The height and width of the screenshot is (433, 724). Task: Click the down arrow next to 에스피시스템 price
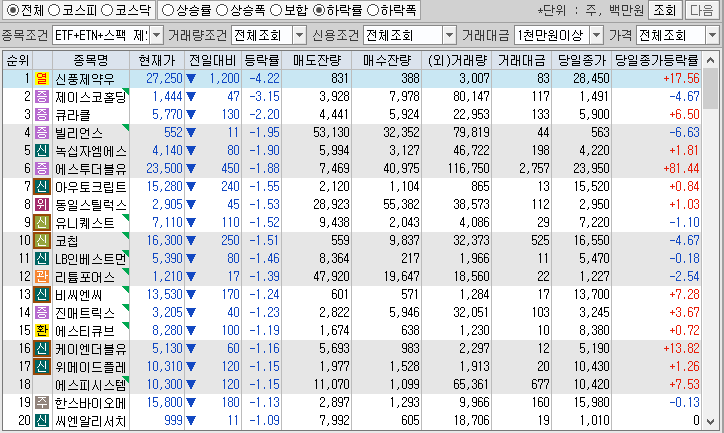[x=191, y=385]
